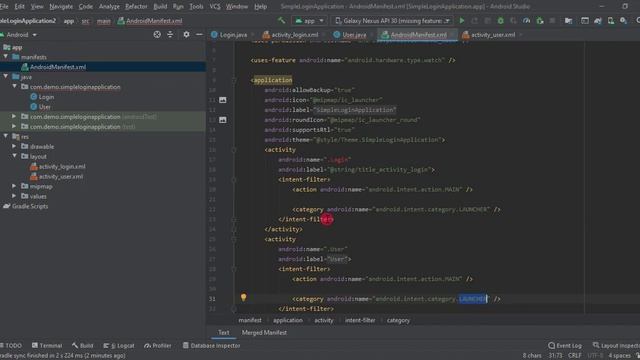Open the TODO tool window

click(x=11, y=345)
